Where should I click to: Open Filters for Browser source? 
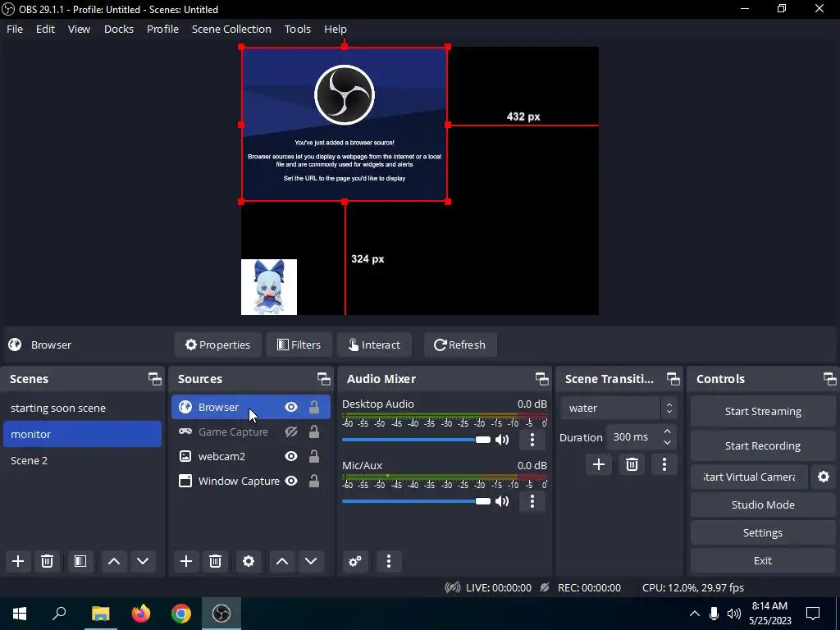point(299,345)
